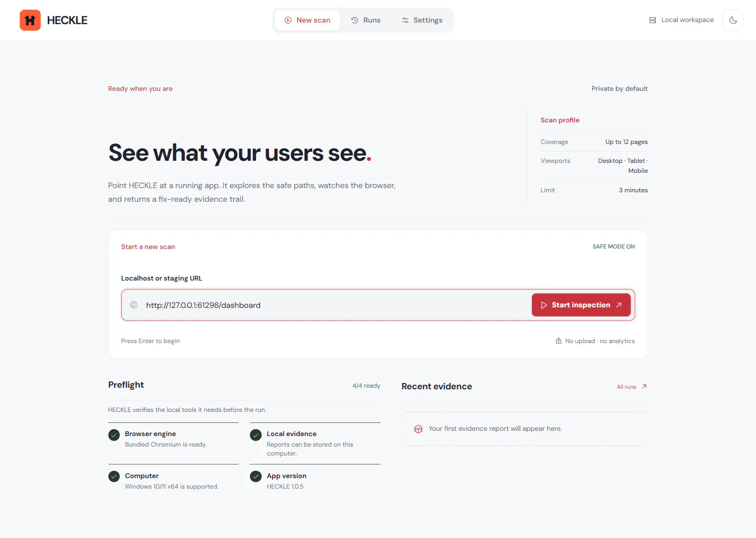The height and width of the screenshot is (538, 756).
Task: Click 'Press Enter to begin' hint
Action: (x=150, y=341)
